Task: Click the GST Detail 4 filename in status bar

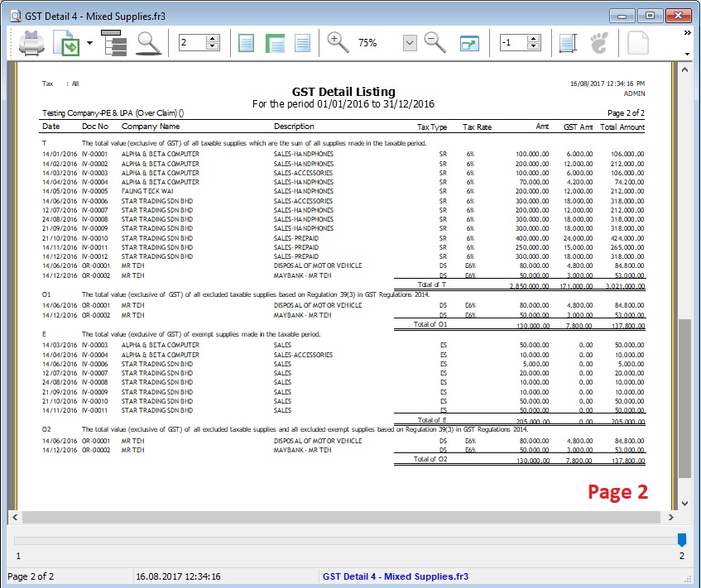Action: click(x=396, y=575)
